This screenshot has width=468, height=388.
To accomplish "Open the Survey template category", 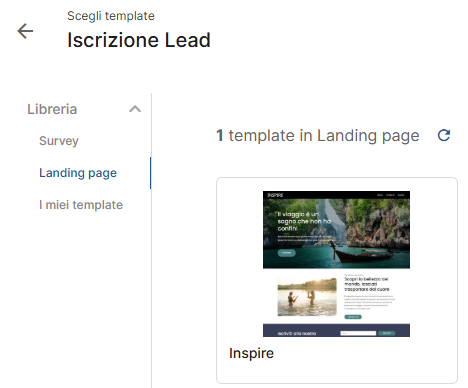I will [x=59, y=141].
